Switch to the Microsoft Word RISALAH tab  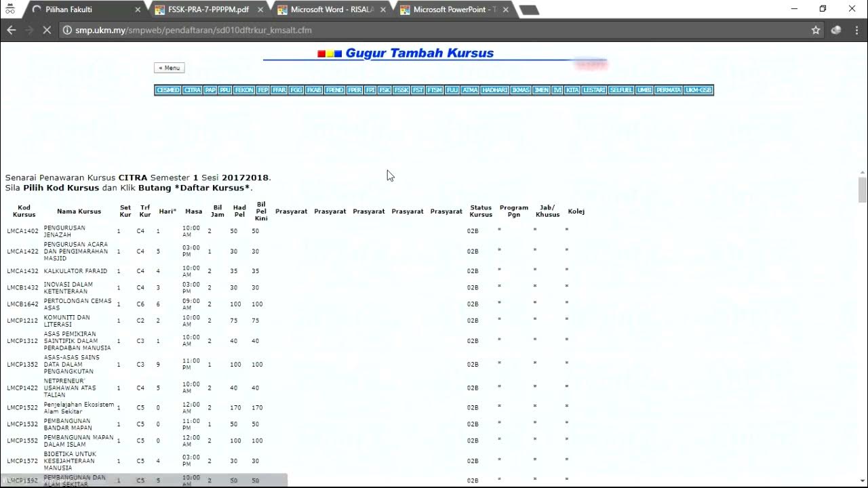pyautogui.click(x=330, y=9)
